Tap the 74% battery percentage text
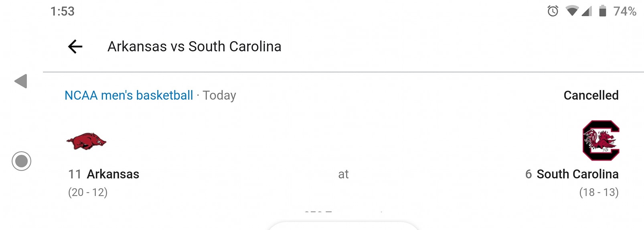 click(625, 11)
